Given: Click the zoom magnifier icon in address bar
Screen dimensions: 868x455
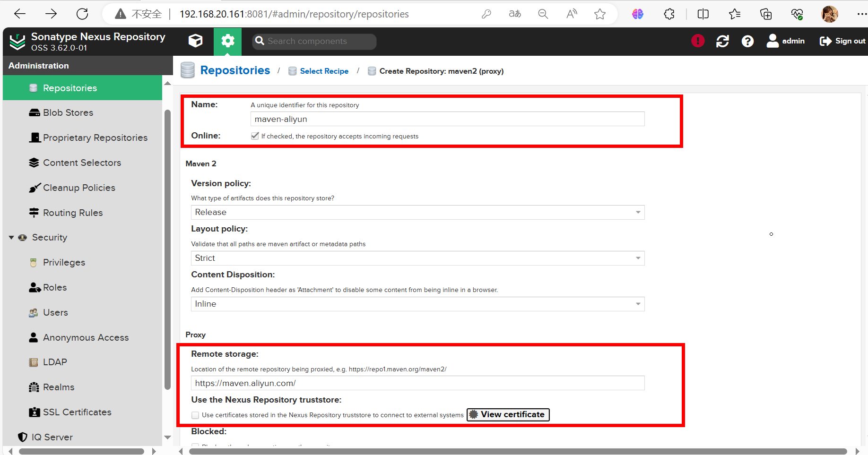Looking at the screenshot, I should click(x=543, y=14).
